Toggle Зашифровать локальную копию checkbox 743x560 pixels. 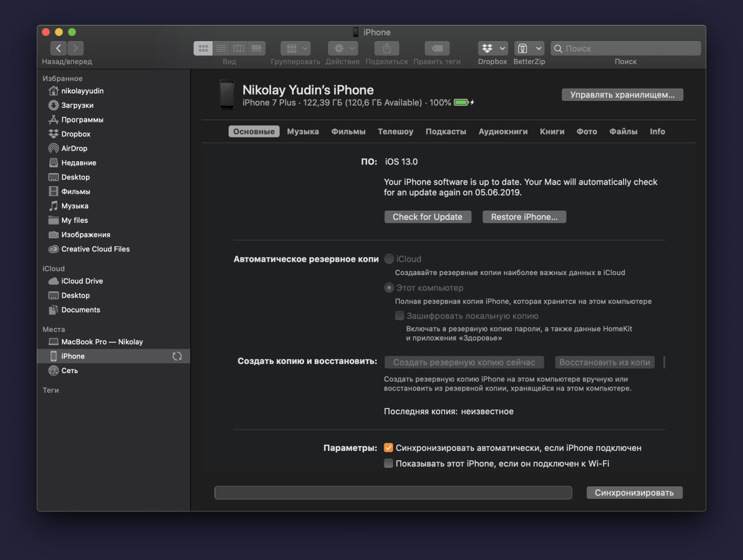pos(399,316)
